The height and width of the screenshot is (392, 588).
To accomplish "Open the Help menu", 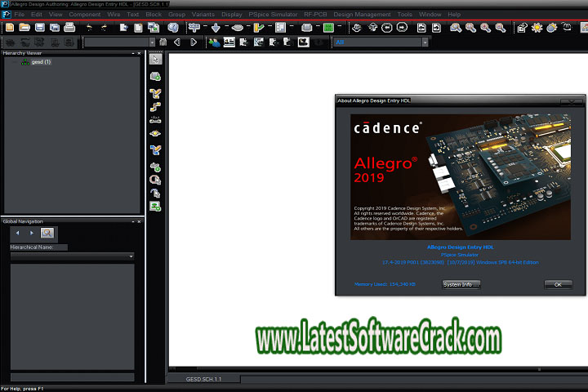I will [454, 14].
